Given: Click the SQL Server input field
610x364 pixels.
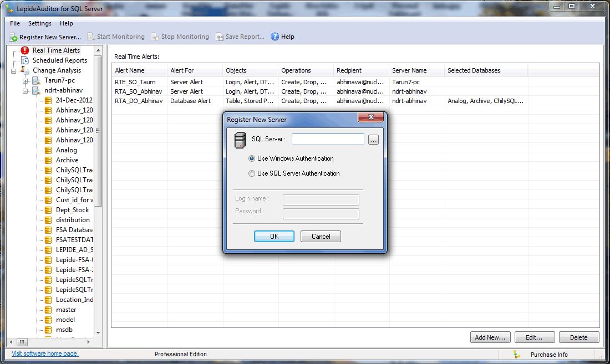Looking at the screenshot, I should point(328,139).
